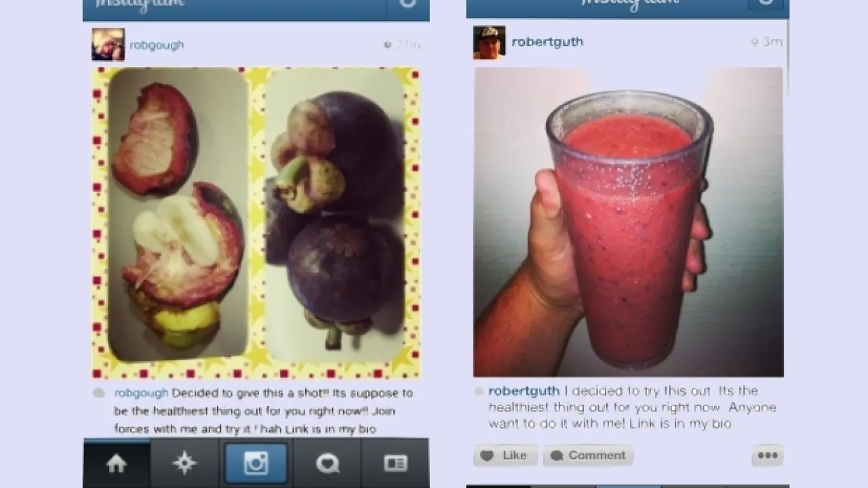
Task: Tap robertguth name in the caption
Action: pos(524,391)
